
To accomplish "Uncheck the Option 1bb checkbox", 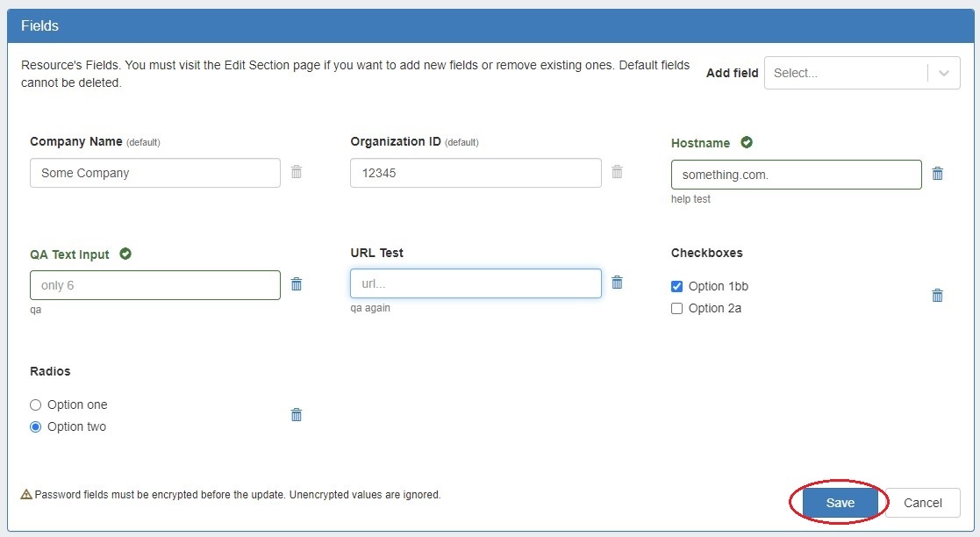I will [x=676, y=286].
